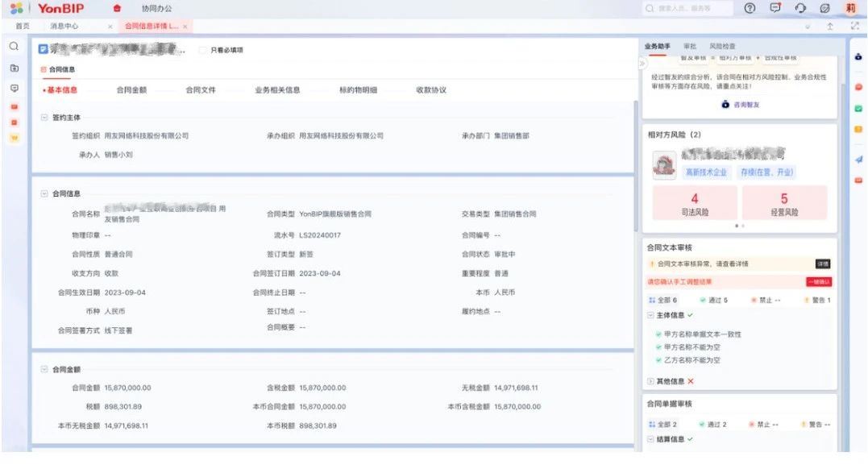Click the red home icon beside YonBIP
Screen dimensions: 868x473
click(117, 8)
